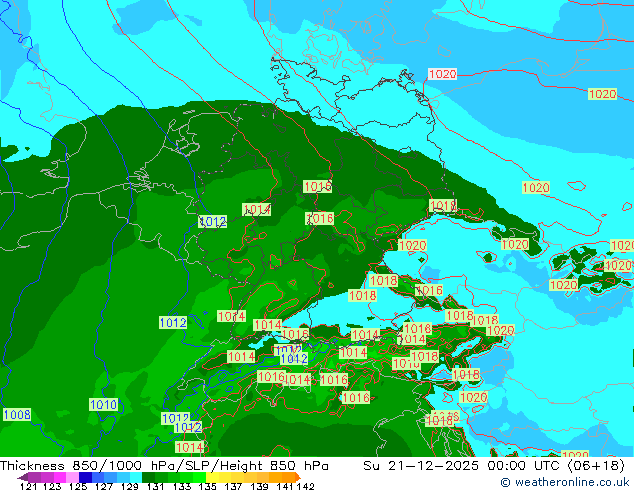Click the legend value 123
Screen dimensions: 634x490
click(52, 486)
